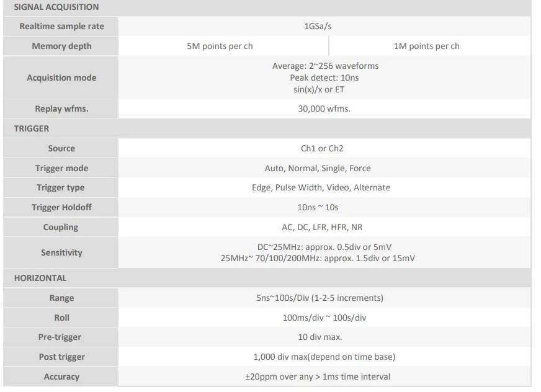
Task: Click the 30,000 wfms. replay value
Action: pos(324,109)
